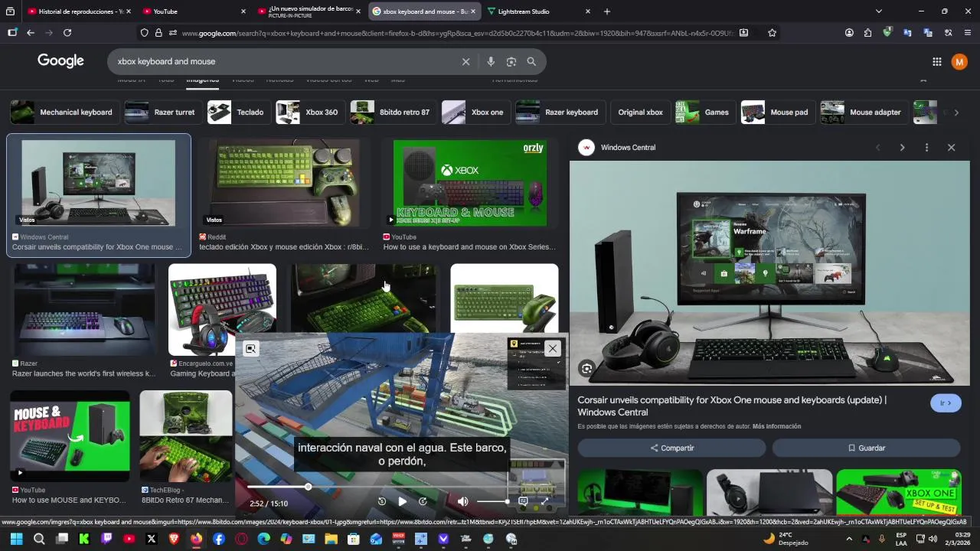Enter fullscreen in picture-in-picture player

pos(545,501)
